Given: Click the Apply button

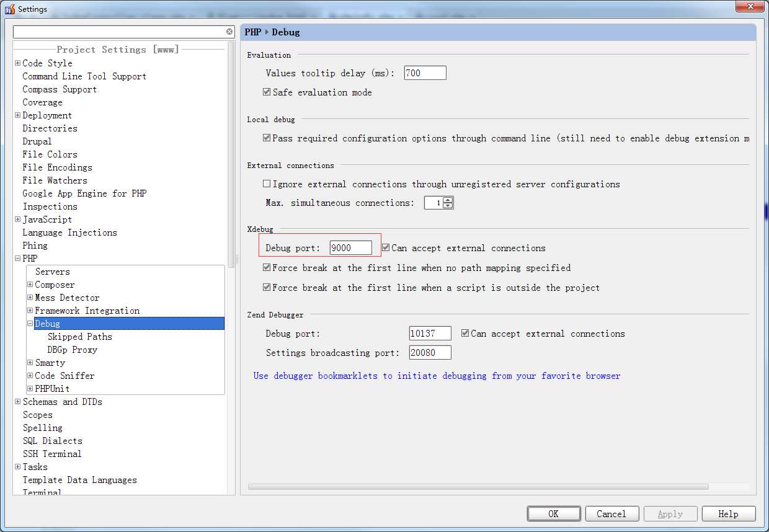Looking at the screenshot, I should click(670, 513).
